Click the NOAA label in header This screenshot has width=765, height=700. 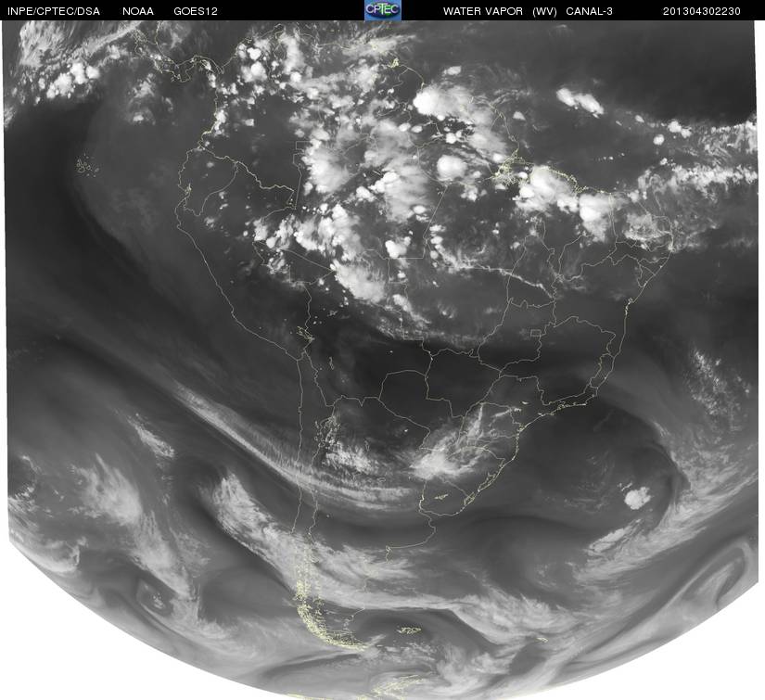click(138, 11)
